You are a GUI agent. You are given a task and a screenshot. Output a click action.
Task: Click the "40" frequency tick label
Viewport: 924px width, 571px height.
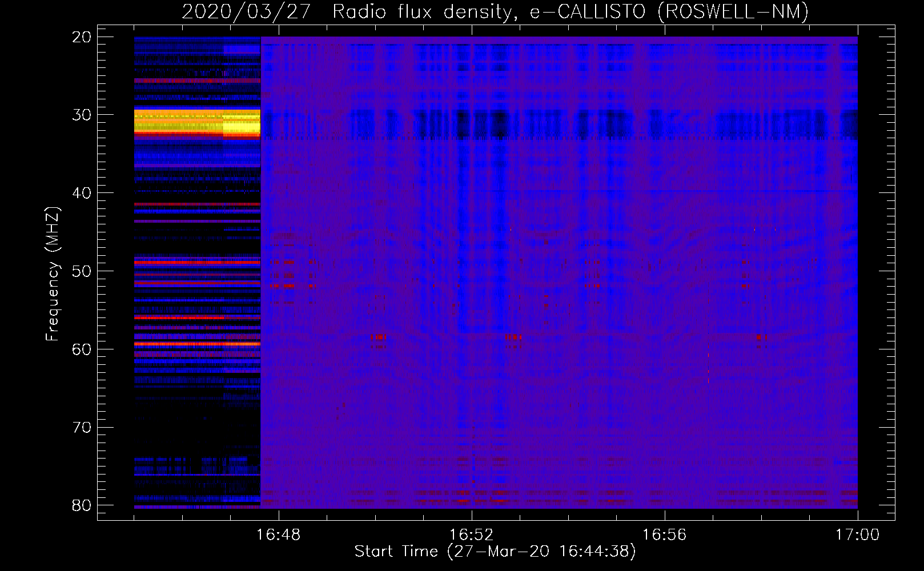[x=82, y=193]
